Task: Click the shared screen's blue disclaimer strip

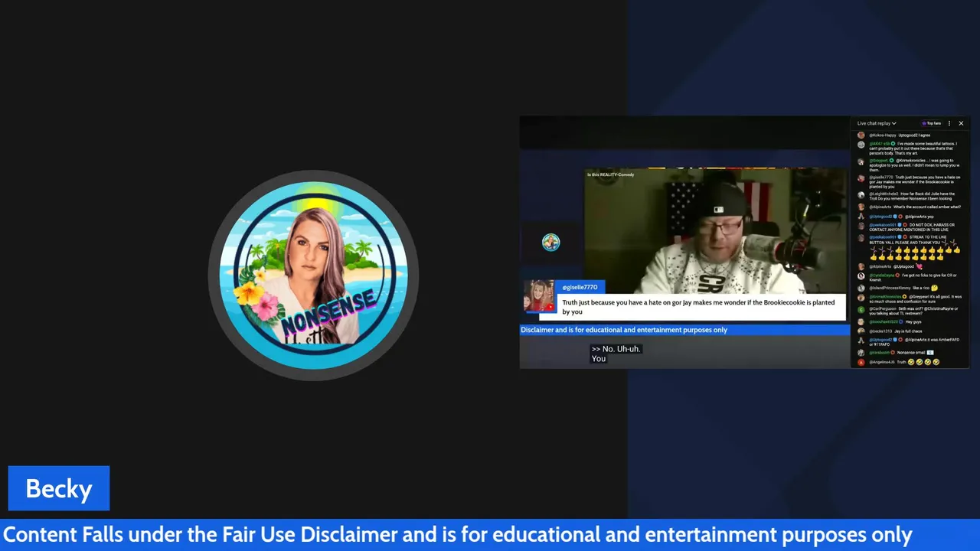Action: 684,330
